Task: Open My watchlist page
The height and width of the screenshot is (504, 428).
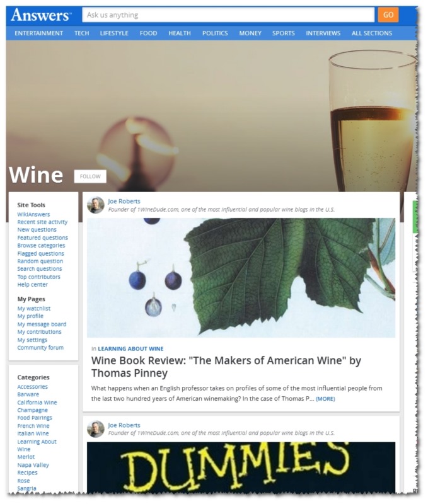Action: 34,309
